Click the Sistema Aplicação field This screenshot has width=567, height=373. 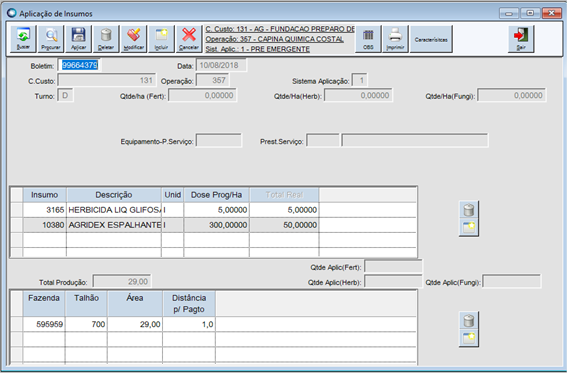click(359, 80)
